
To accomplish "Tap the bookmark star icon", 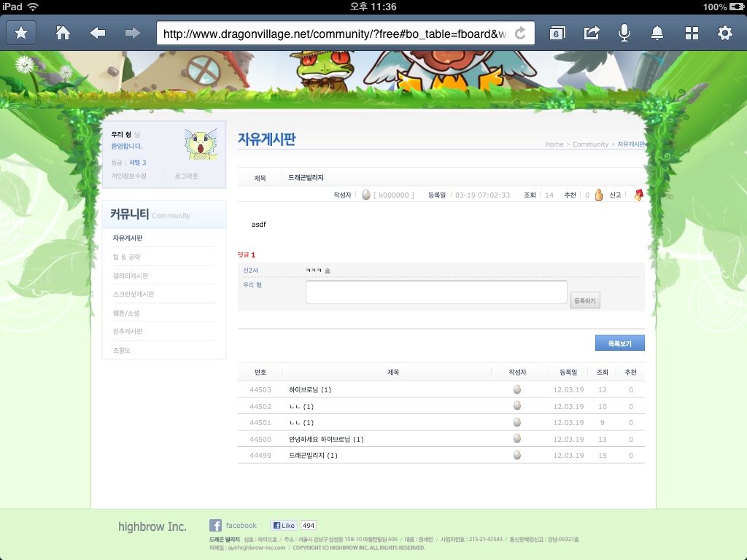I will click(x=21, y=33).
